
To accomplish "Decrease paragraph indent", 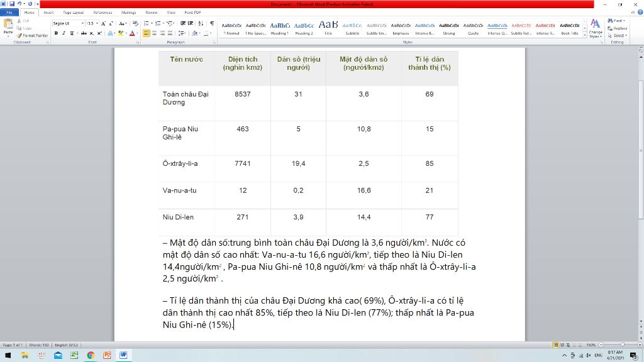I will 183,24.
